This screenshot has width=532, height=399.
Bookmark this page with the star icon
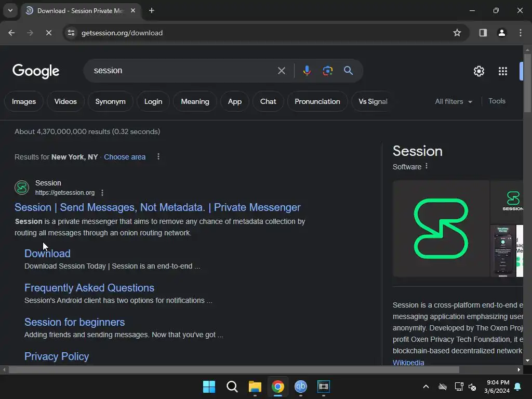[x=457, y=33]
